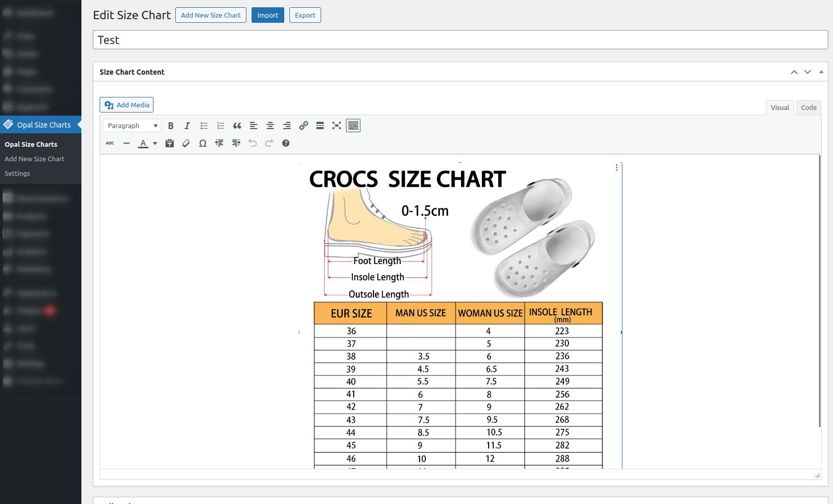
Task: Open the text color dropdown arrow
Action: click(x=155, y=143)
